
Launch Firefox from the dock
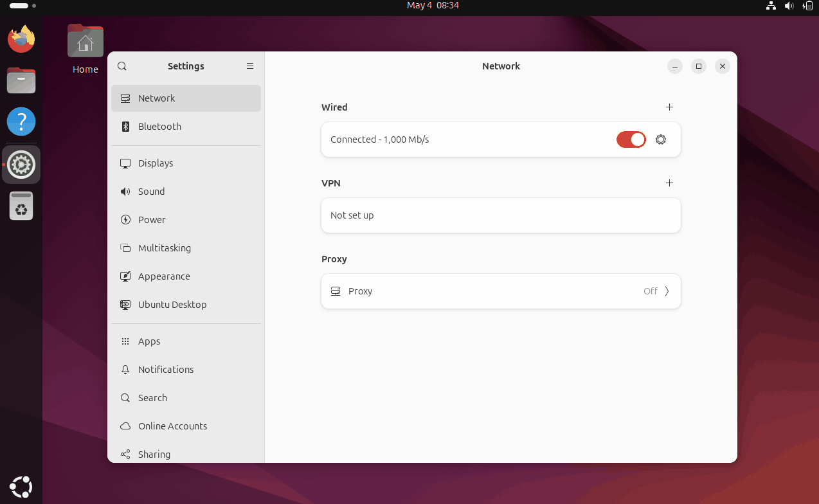[21, 39]
